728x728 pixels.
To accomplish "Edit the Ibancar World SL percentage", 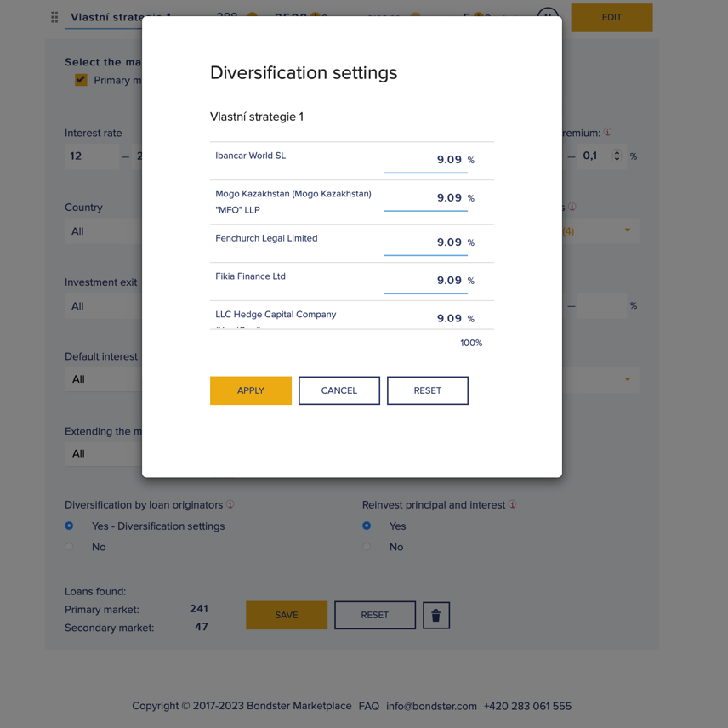I will tap(425, 160).
